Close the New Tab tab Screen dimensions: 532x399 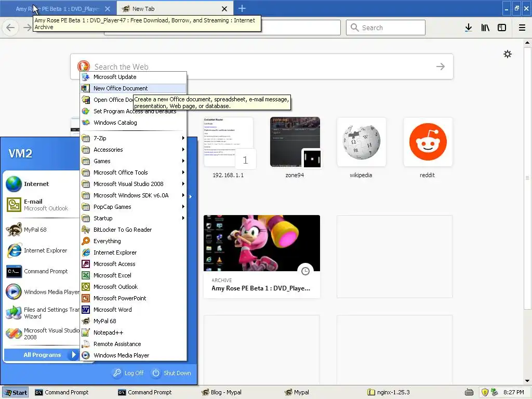click(224, 9)
